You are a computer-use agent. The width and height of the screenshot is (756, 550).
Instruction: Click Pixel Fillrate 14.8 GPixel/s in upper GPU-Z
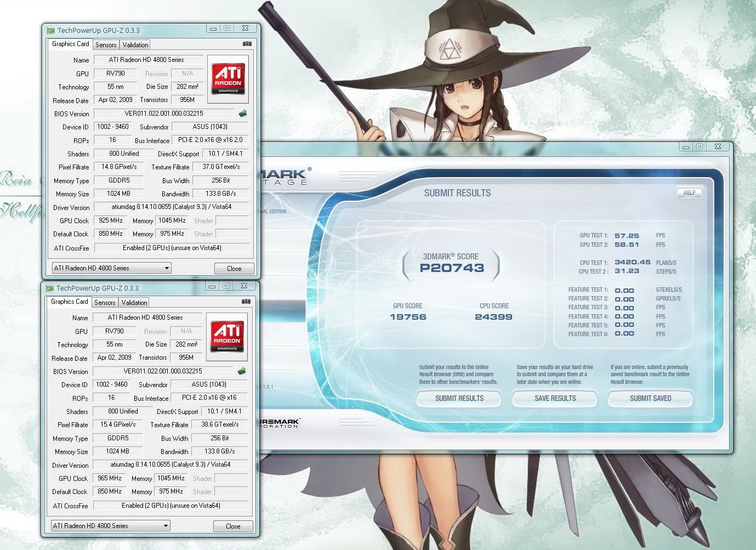pos(119,167)
